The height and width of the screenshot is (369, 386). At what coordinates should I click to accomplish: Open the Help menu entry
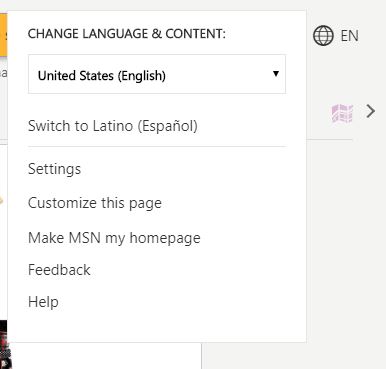[43, 302]
